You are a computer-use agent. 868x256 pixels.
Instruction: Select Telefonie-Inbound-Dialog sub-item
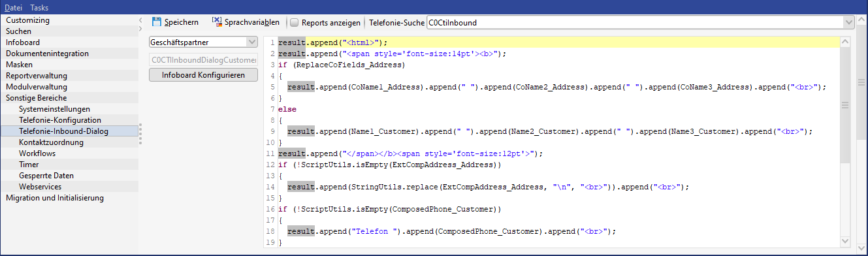click(x=63, y=131)
